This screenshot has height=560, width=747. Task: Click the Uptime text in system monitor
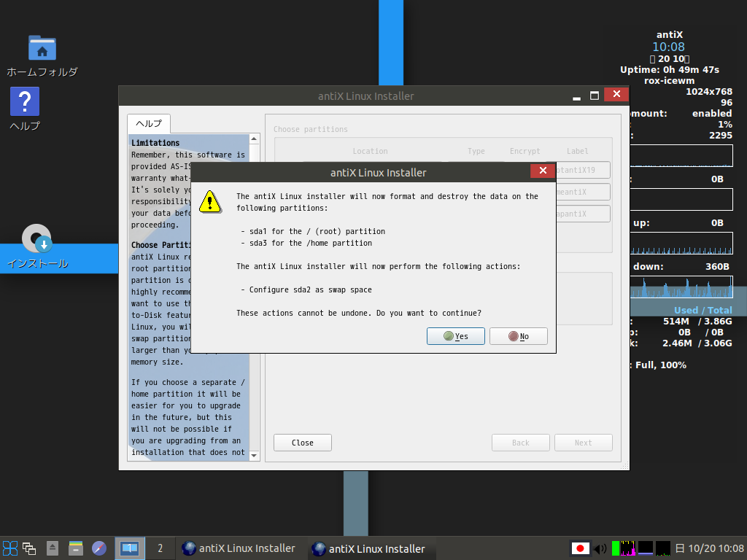tap(670, 69)
